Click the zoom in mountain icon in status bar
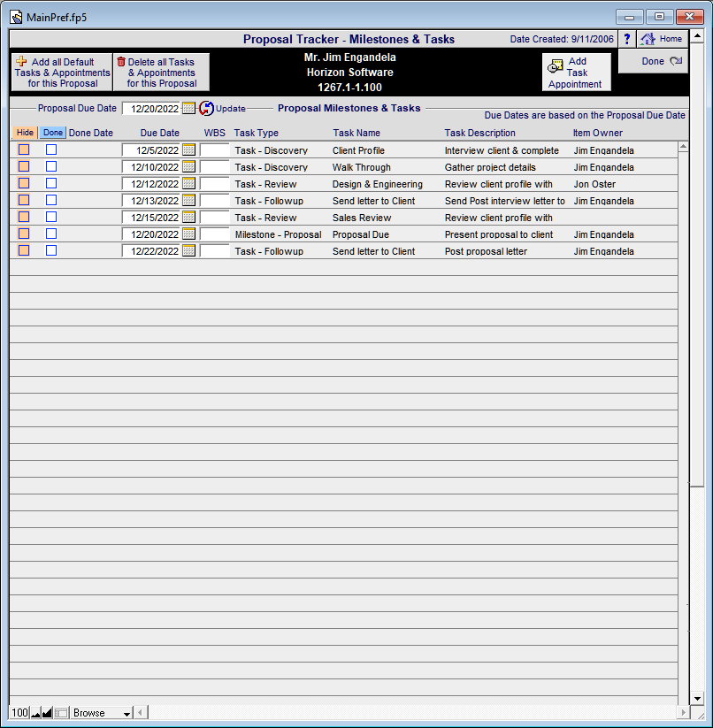 coord(47,713)
